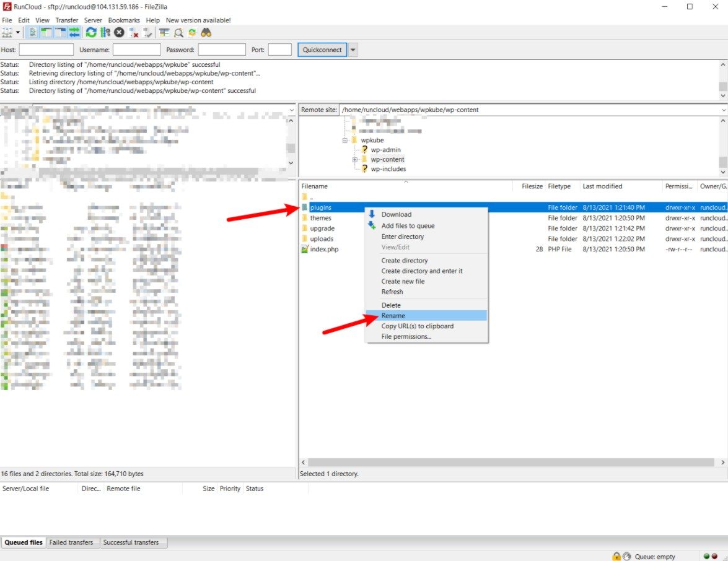Toggle message log display icon
Viewport: 728px width, 561px height.
[x=32, y=32]
